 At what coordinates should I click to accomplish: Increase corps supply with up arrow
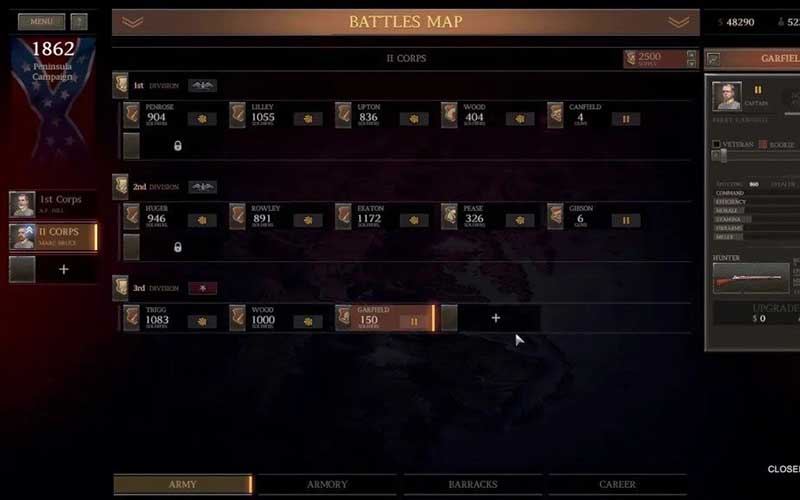point(691,54)
